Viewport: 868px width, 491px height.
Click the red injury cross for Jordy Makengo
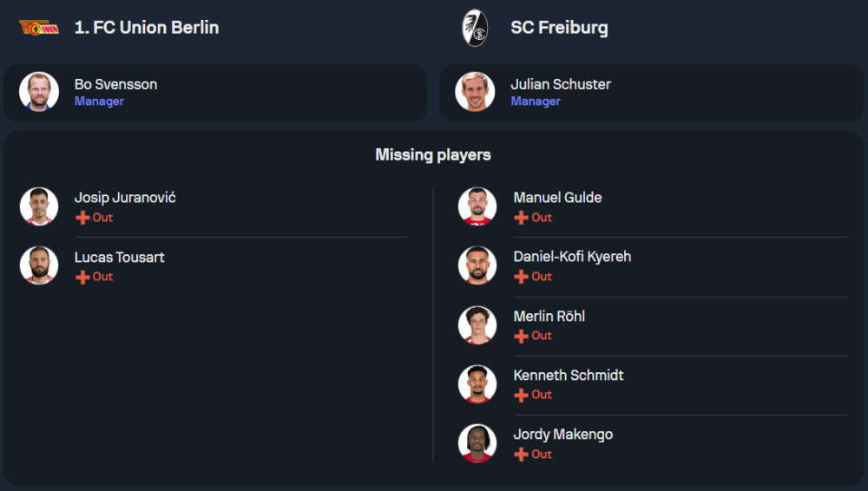(x=521, y=455)
